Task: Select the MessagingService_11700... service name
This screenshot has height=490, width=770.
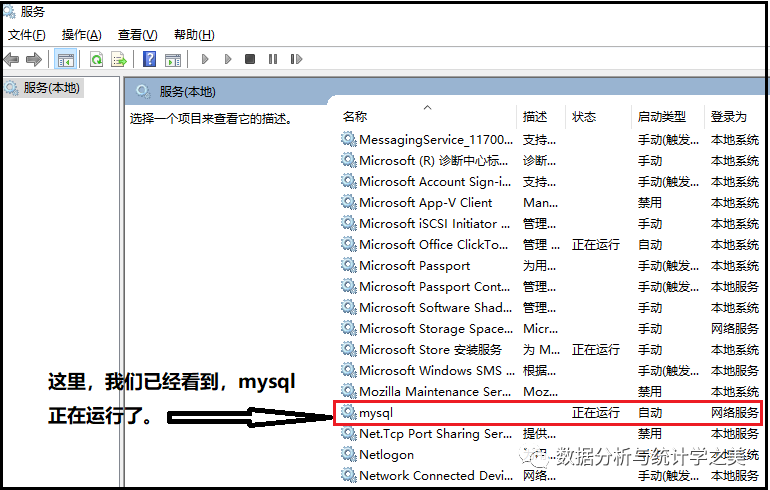Action: pyautogui.click(x=436, y=139)
